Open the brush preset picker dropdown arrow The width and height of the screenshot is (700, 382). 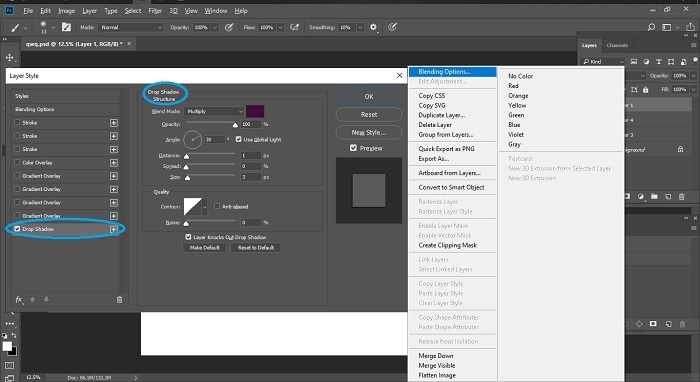tap(53, 27)
